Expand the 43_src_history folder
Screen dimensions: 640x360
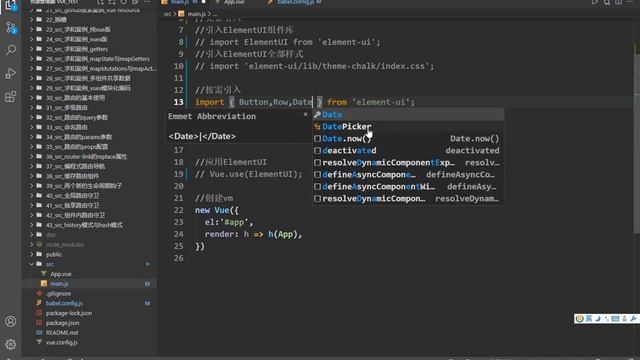(x=31, y=225)
